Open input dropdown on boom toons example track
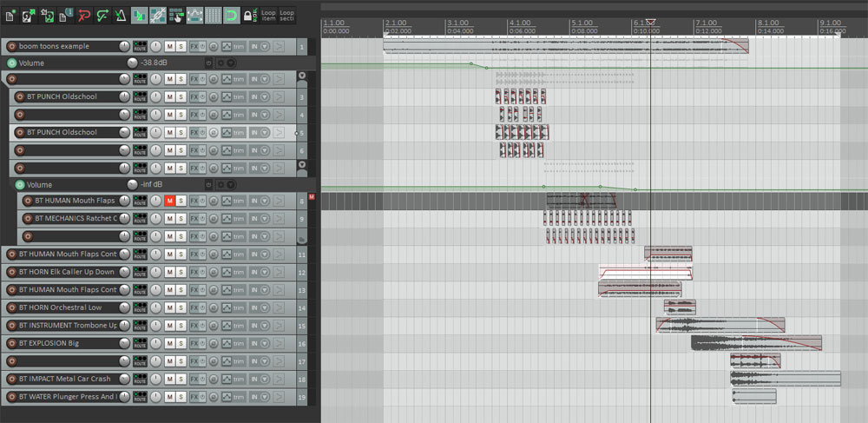 click(x=264, y=46)
